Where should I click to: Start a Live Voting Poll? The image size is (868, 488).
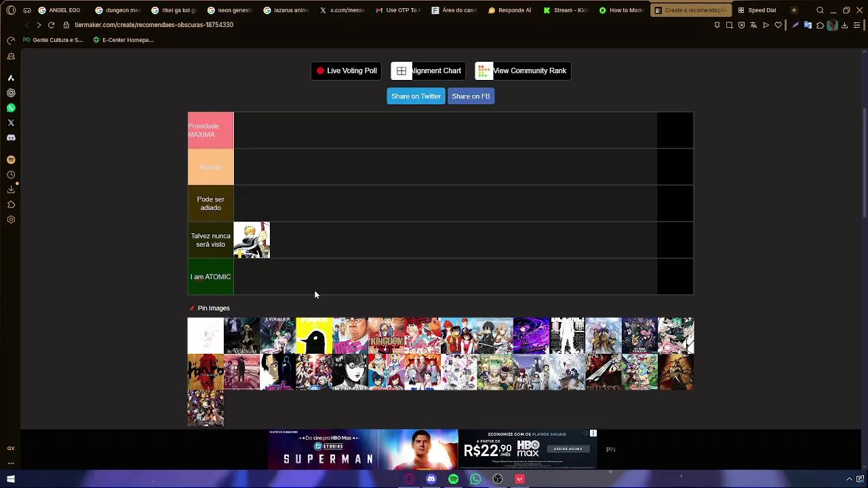pos(346,70)
